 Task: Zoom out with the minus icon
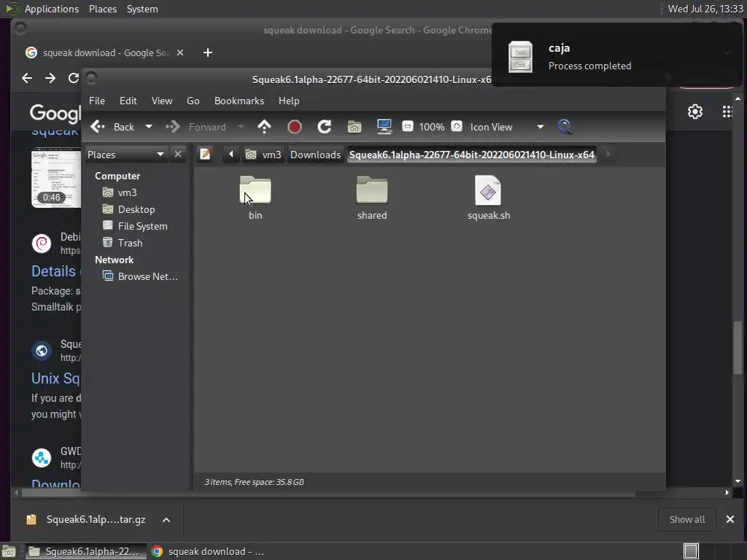click(407, 126)
